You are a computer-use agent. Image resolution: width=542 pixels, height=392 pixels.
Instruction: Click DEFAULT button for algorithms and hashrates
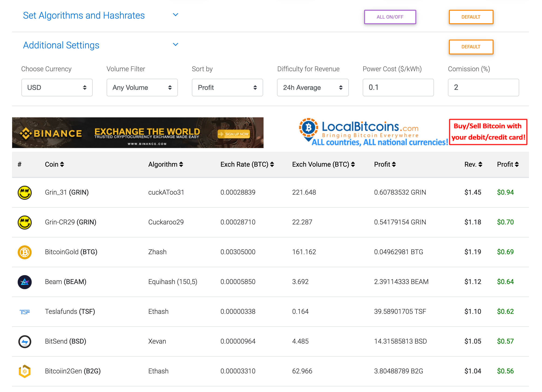(471, 17)
